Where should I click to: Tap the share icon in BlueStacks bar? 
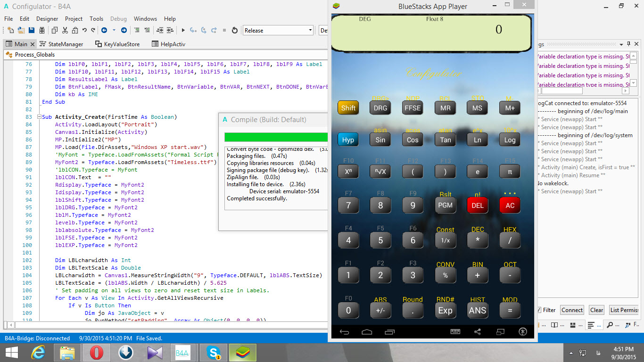pos(478,332)
